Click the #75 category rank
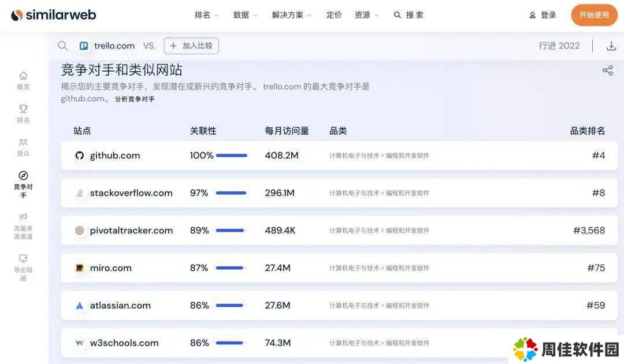The image size is (624, 364). coord(596,268)
